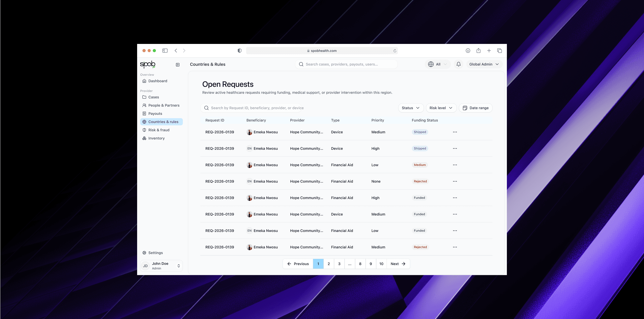This screenshot has height=319, width=644.
Task: Click the spobhealth.com address bar
Action: 322,51
